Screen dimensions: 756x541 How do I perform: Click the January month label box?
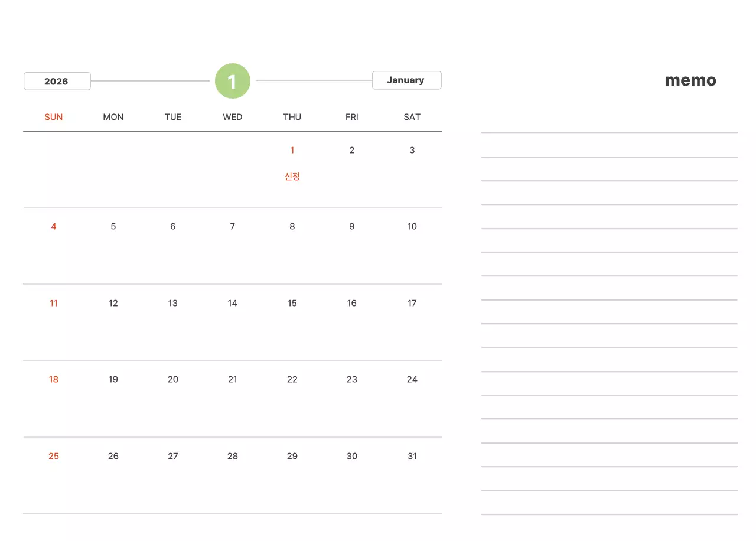[x=406, y=80]
